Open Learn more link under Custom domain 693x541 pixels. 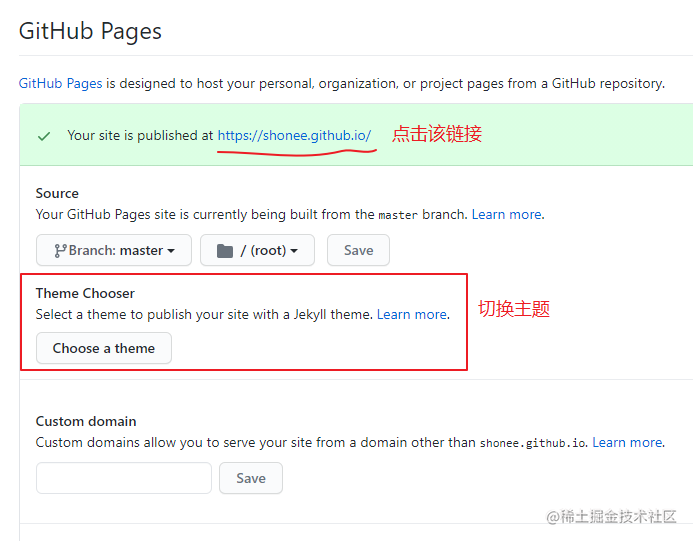(x=627, y=442)
